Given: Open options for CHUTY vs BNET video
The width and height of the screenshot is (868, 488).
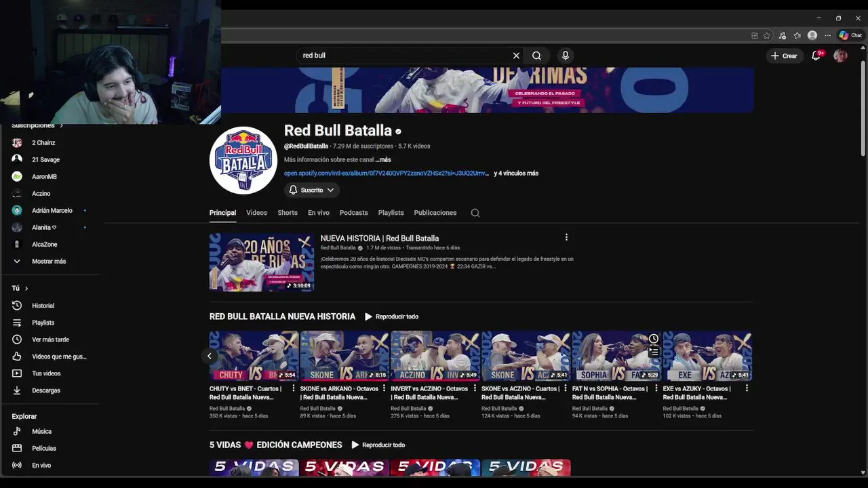Looking at the screenshot, I should tap(293, 388).
